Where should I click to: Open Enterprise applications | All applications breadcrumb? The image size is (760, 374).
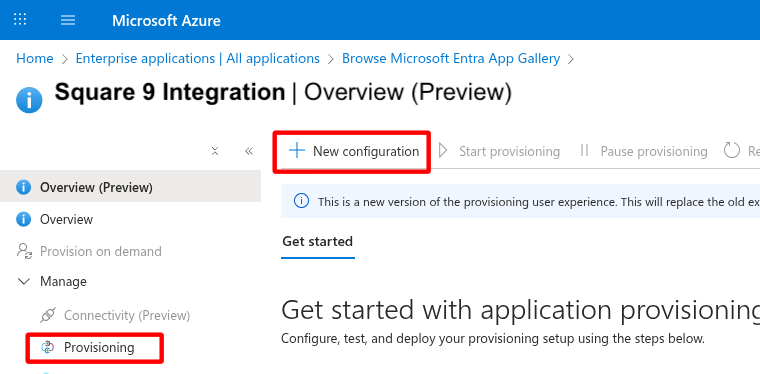[x=198, y=59]
